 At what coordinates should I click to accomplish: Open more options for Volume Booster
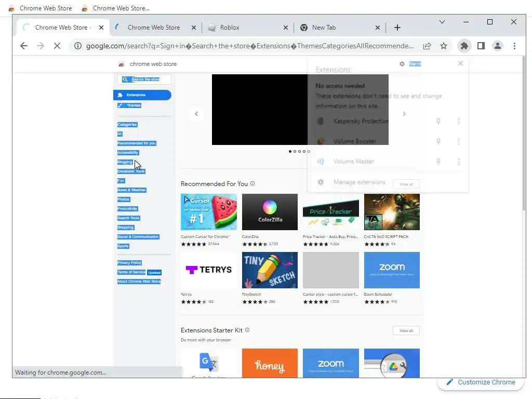pos(459,141)
